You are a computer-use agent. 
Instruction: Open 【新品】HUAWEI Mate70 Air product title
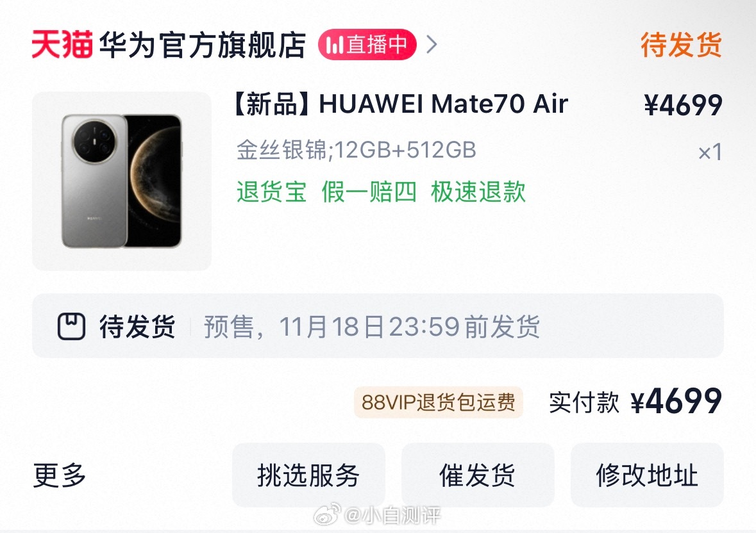pyautogui.click(x=402, y=104)
